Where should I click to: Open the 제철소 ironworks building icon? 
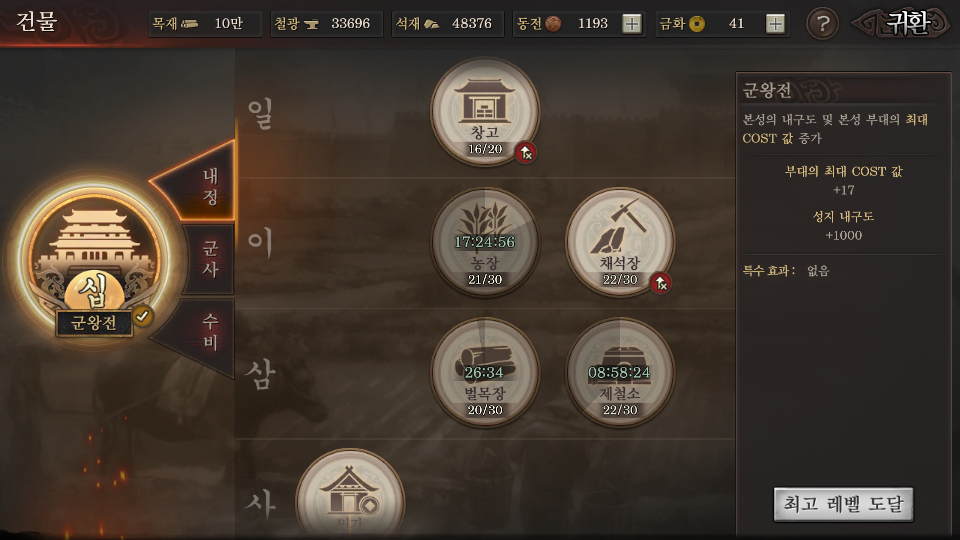pyautogui.click(x=620, y=372)
